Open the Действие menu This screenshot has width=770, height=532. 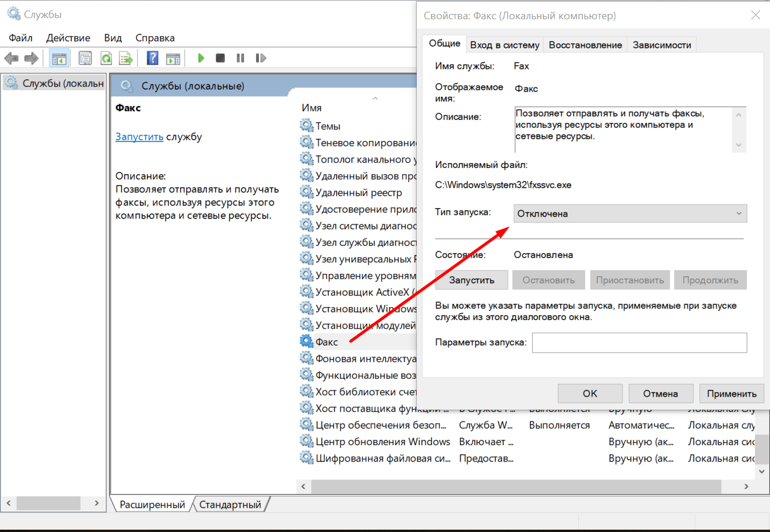pos(68,38)
